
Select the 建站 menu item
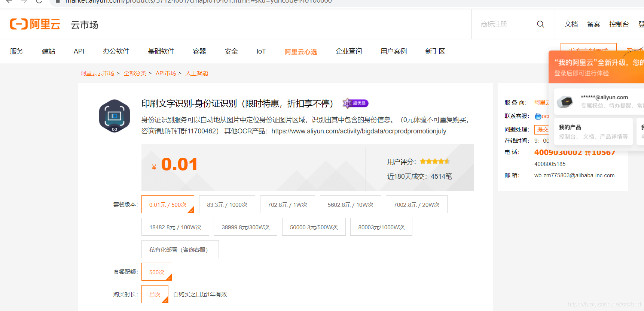(x=49, y=51)
